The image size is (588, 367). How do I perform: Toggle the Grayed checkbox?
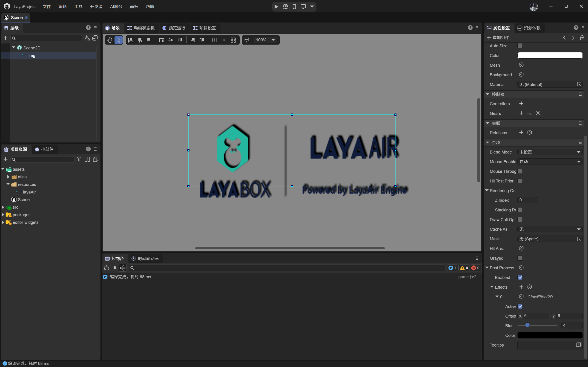click(x=520, y=258)
